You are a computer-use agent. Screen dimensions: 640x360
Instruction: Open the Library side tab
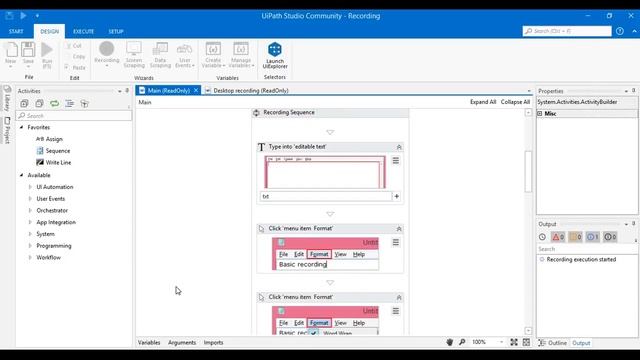click(7, 98)
